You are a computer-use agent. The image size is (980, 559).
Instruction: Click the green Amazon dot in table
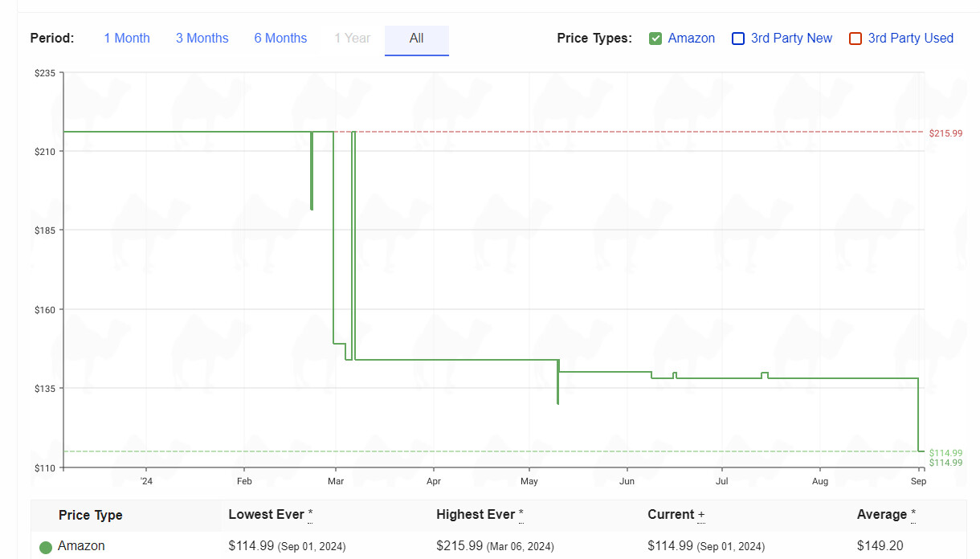point(46,547)
